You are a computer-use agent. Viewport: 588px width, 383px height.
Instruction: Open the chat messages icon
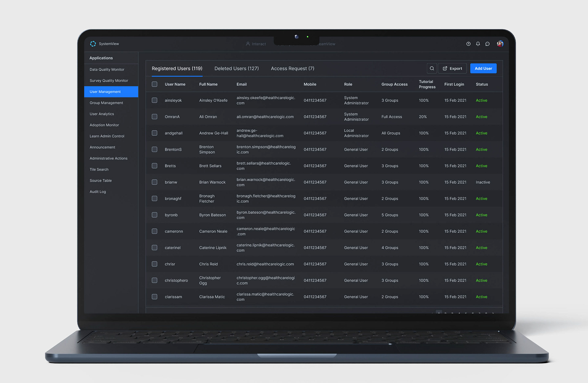(x=487, y=44)
